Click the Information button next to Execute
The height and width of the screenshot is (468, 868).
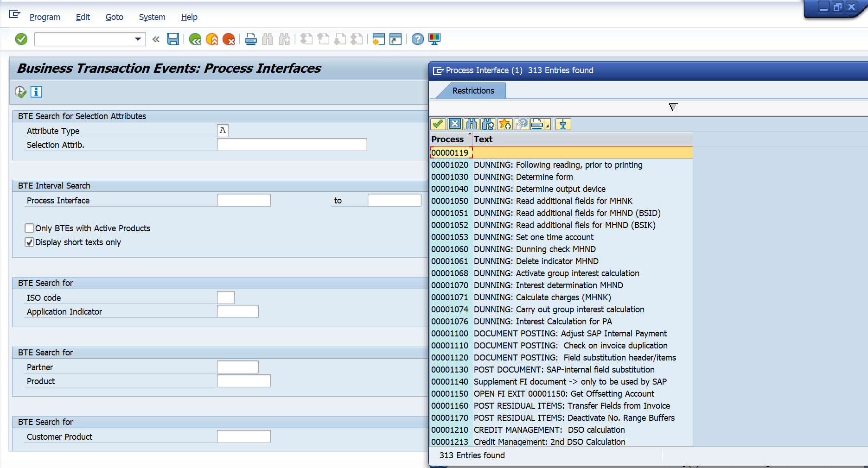pyautogui.click(x=36, y=92)
